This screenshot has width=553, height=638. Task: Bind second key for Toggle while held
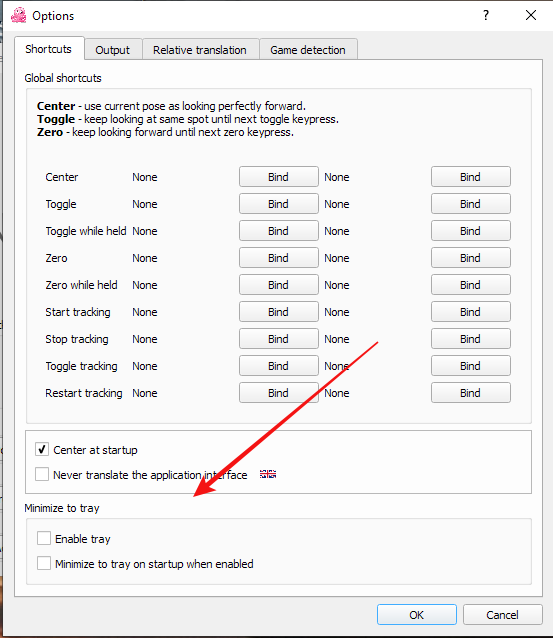pyautogui.click(x=471, y=231)
